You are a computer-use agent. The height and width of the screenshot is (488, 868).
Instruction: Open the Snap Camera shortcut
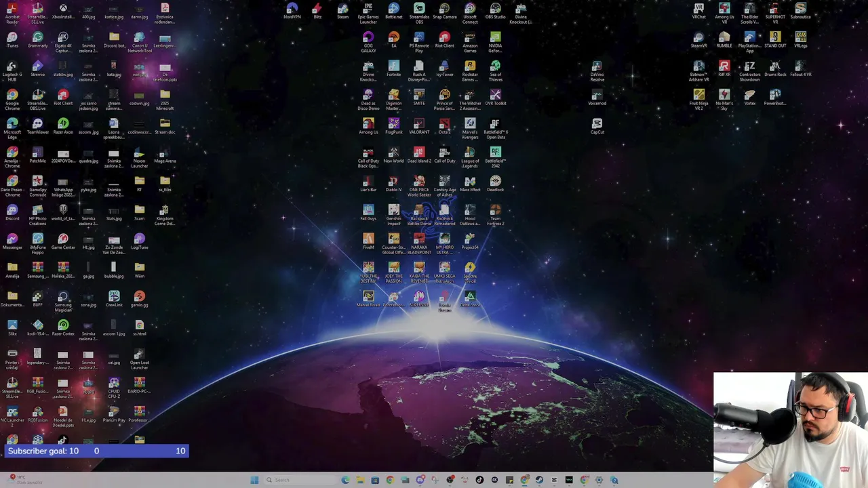pos(445,11)
